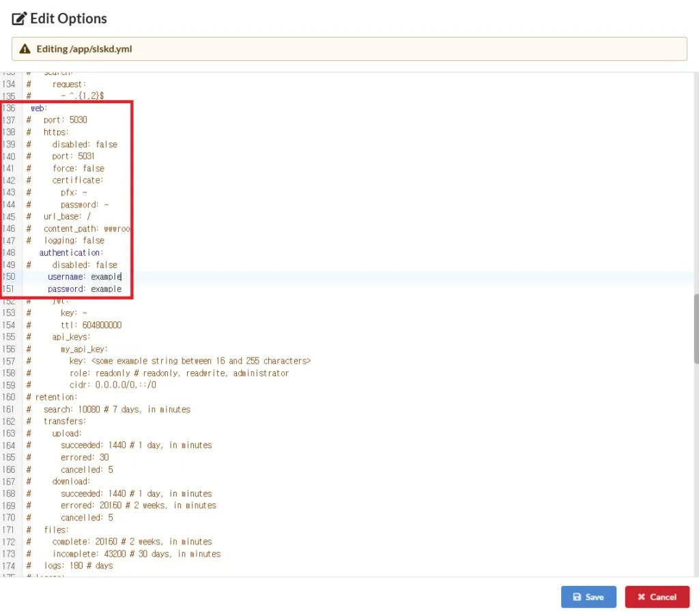Screen dimensions: 699x616
Task: Save changes to slskd.yml
Action: 588,596
